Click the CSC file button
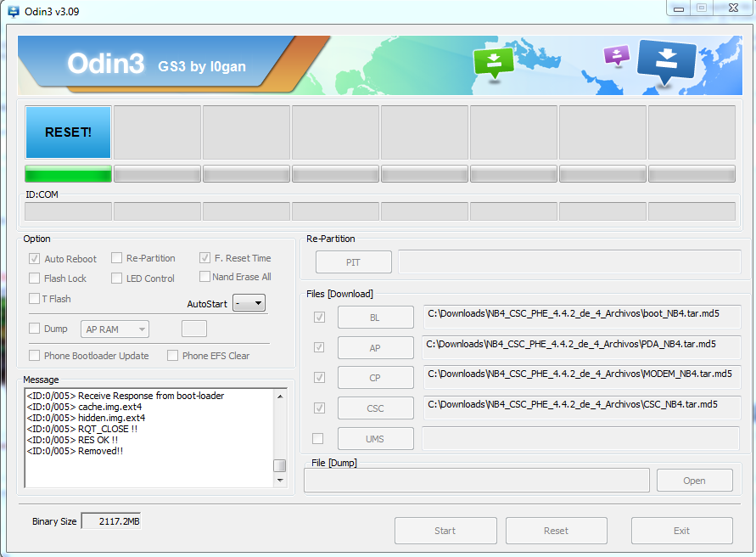The width and height of the screenshot is (756, 557). [376, 408]
